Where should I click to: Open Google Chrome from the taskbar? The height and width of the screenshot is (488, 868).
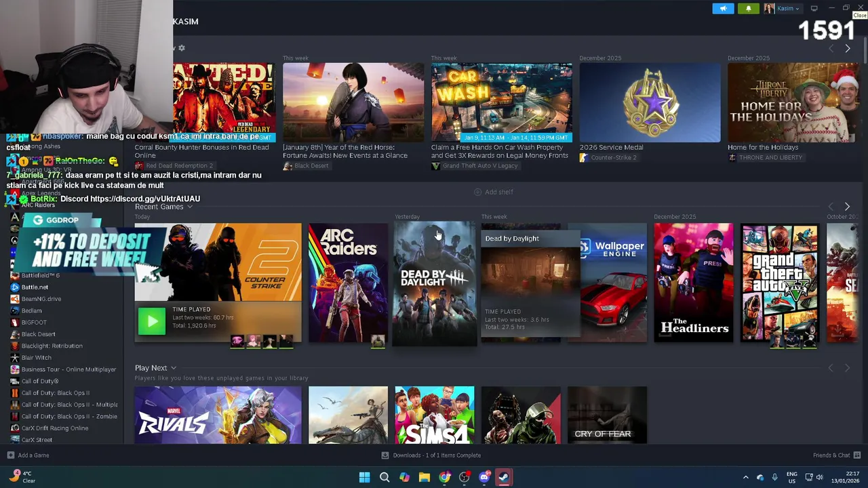(444, 477)
